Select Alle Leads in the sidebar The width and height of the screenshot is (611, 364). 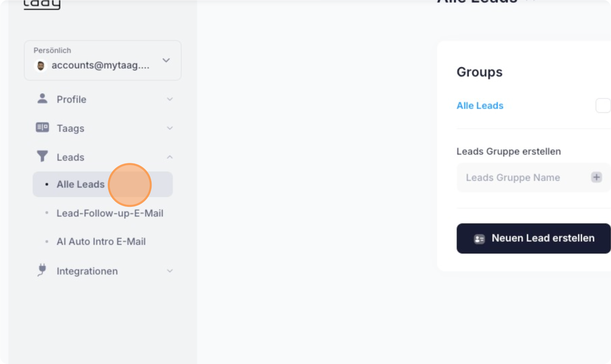pos(80,184)
